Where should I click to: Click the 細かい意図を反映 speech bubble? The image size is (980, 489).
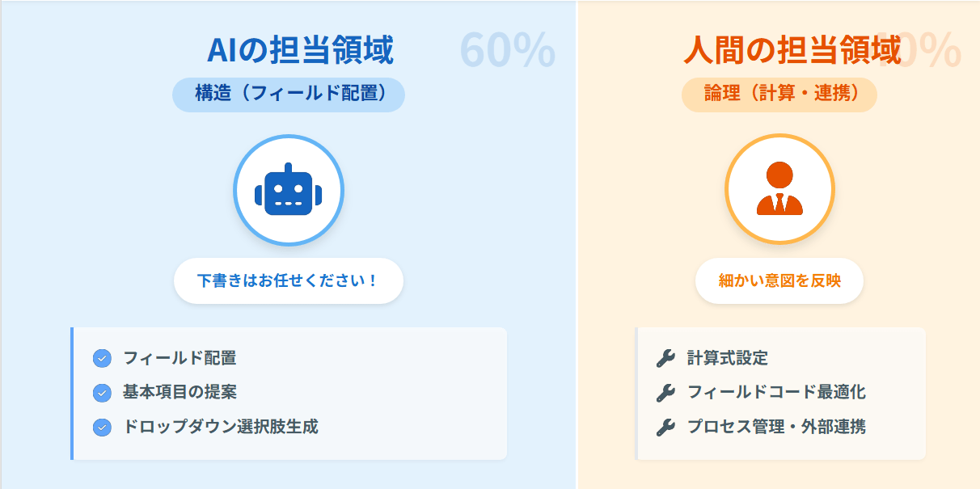779,281
